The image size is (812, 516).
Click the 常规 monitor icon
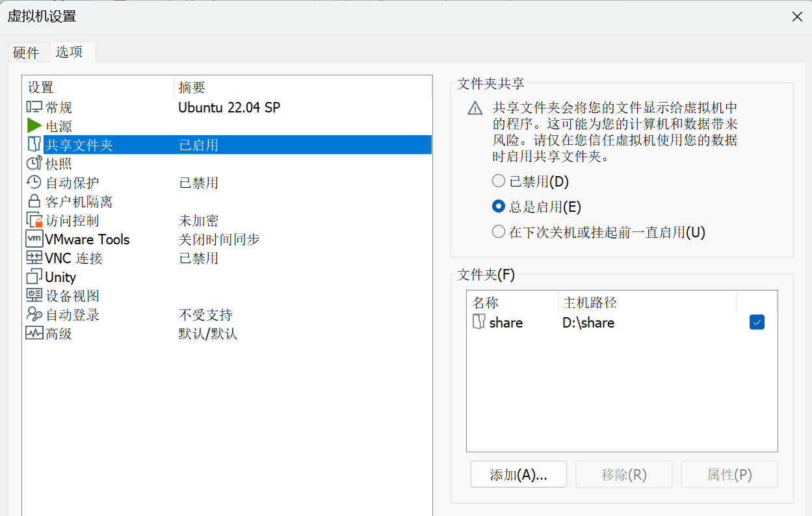[34, 107]
